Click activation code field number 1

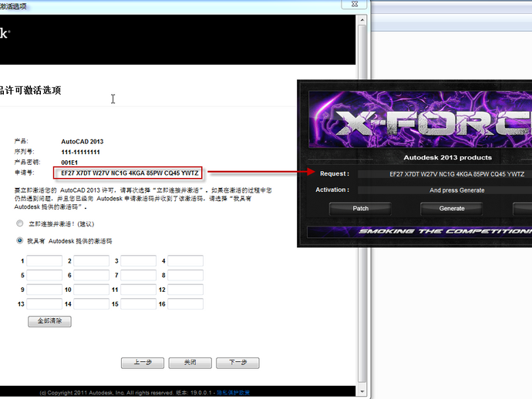pyautogui.click(x=45, y=261)
